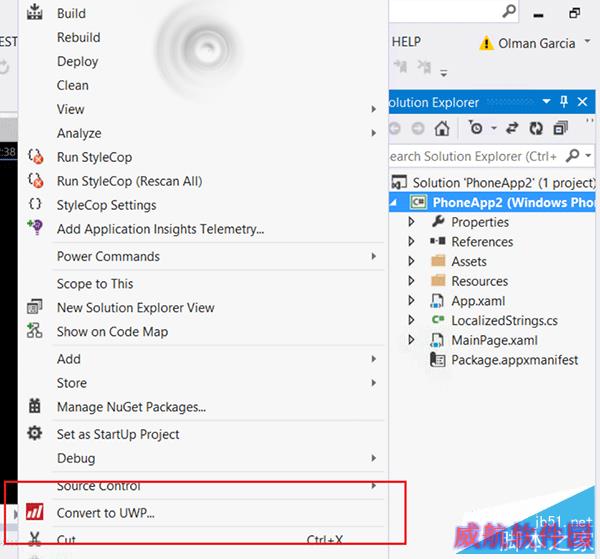
Task: Select the Properties wrench icon
Action: [438, 221]
